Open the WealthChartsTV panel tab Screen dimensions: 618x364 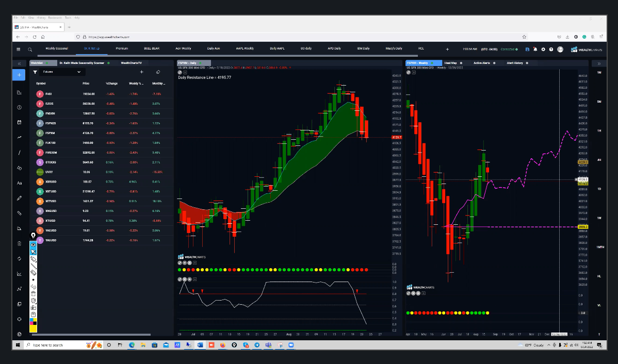click(x=131, y=63)
